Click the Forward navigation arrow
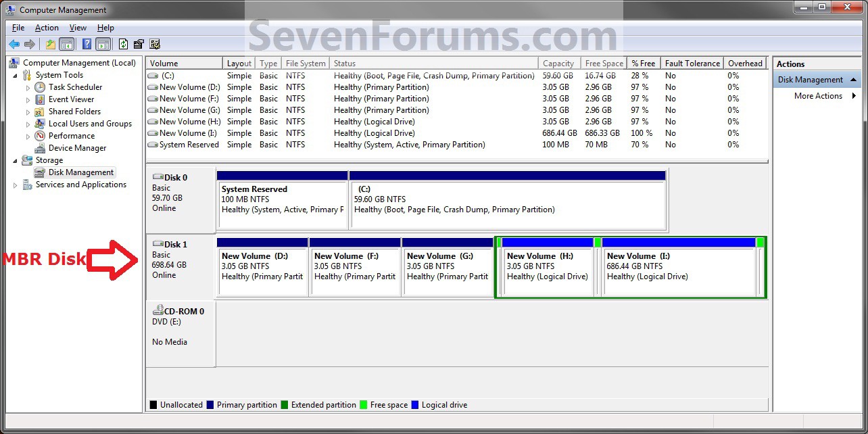Screen dimensions: 868x434 tap(28, 44)
